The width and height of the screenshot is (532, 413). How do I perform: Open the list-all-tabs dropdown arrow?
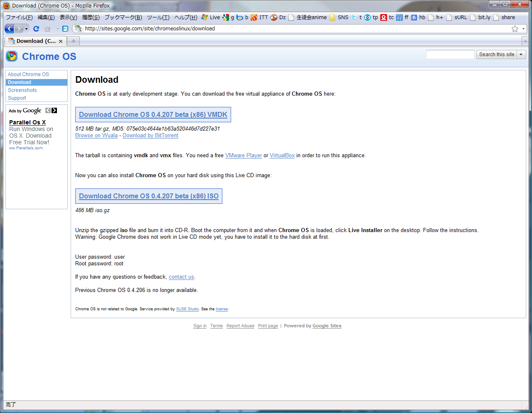[x=525, y=41]
